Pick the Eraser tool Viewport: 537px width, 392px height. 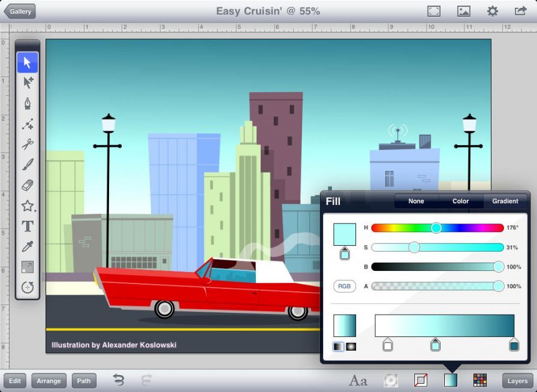click(28, 185)
